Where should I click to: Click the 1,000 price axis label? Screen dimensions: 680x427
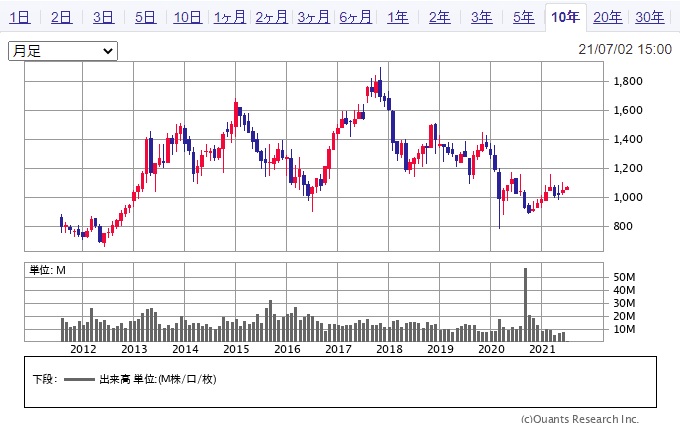(628, 197)
